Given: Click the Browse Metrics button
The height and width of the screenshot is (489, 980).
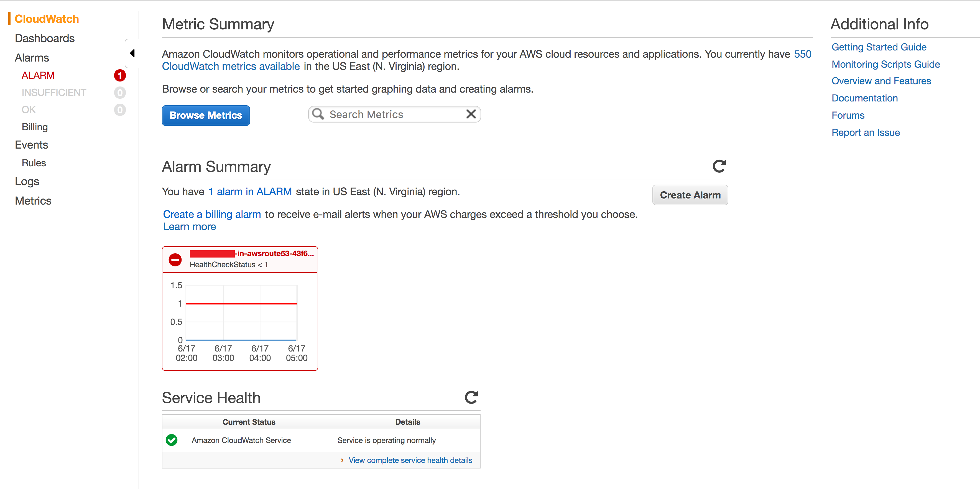Looking at the screenshot, I should click(206, 115).
